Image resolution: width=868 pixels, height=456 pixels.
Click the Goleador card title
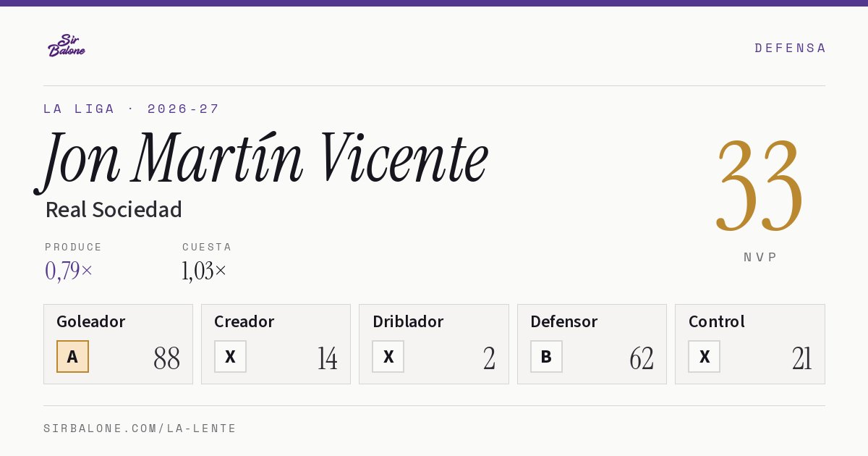[91, 321]
